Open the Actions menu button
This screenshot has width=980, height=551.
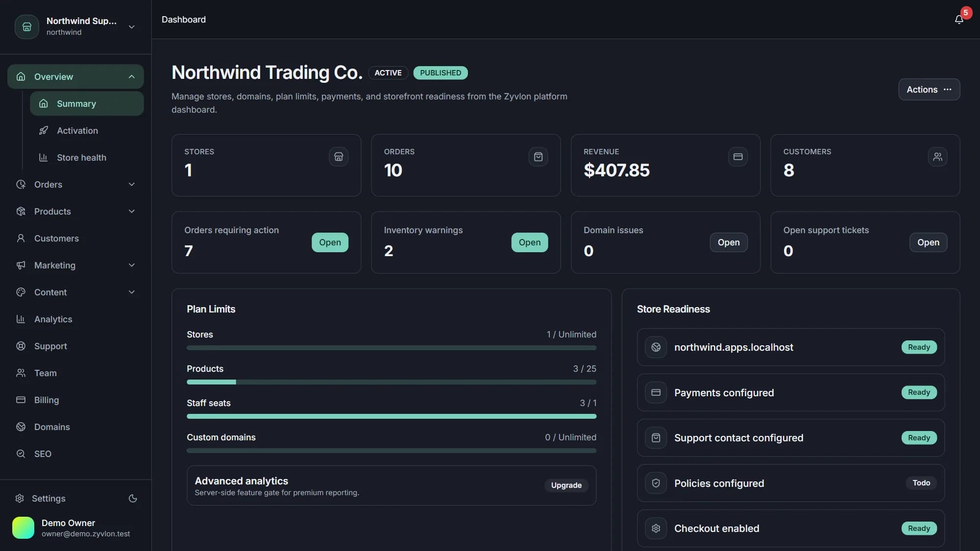point(929,90)
